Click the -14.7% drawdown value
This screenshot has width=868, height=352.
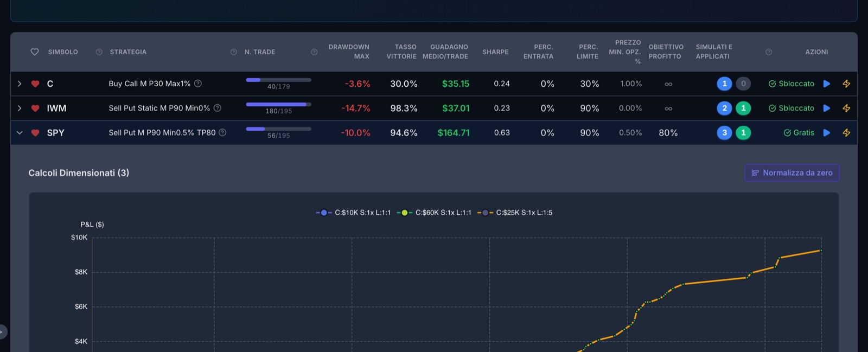click(x=356, y=108)
